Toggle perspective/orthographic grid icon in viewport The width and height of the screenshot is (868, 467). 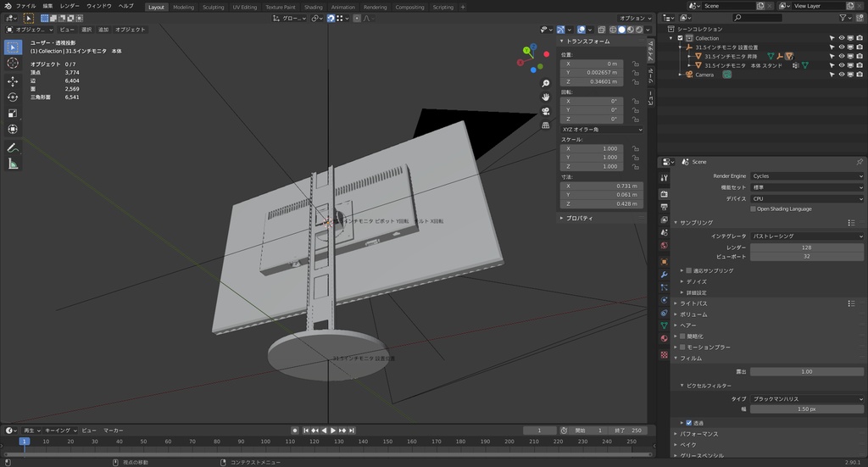point(546,125)
